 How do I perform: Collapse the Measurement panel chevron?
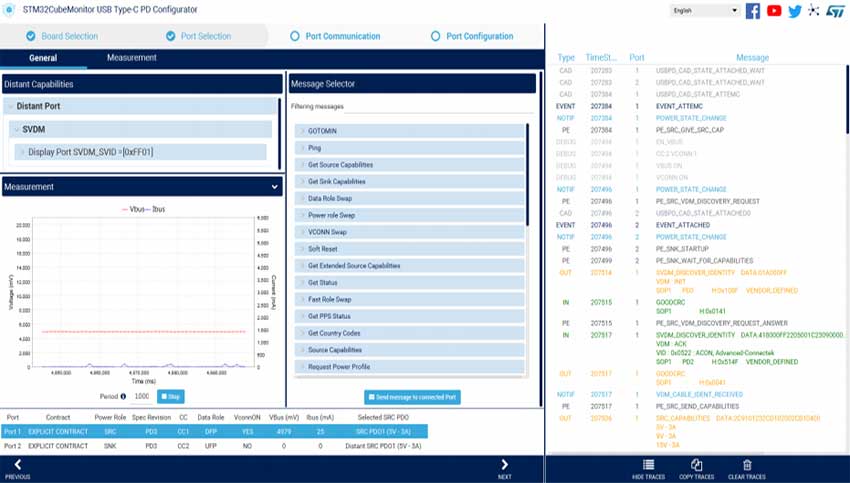click(x=275, y=186)
